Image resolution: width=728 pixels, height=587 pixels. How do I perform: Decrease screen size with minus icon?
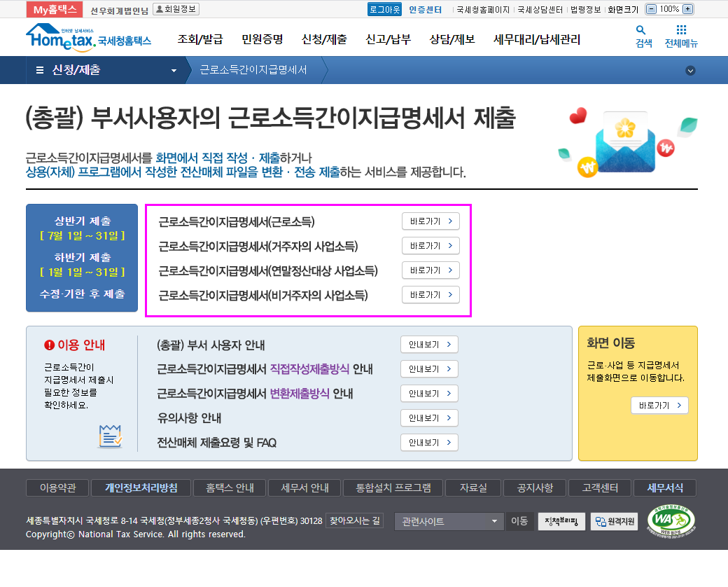coord(651,9)
